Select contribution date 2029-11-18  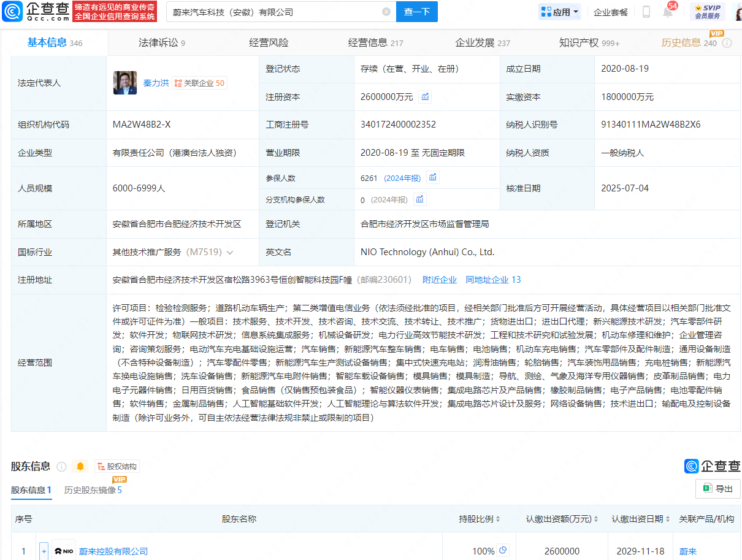(641, 551)
